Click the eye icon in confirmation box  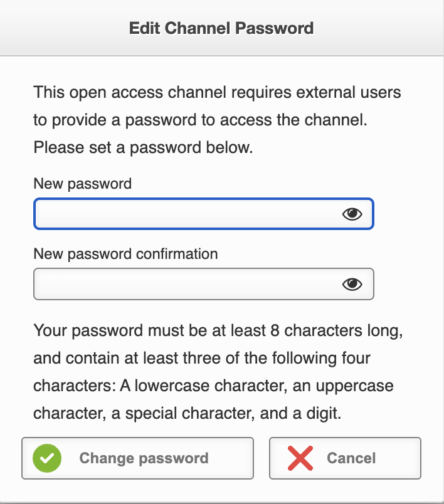click(x=352, y=284)
